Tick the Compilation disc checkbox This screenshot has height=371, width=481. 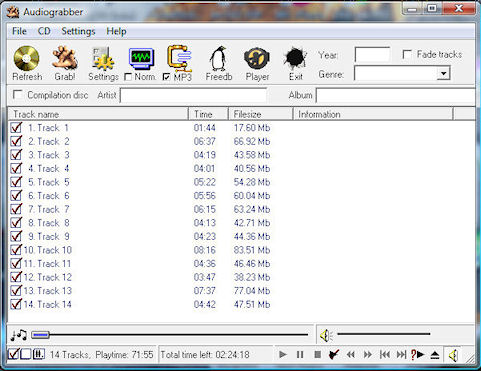click(x=18, y=95)
